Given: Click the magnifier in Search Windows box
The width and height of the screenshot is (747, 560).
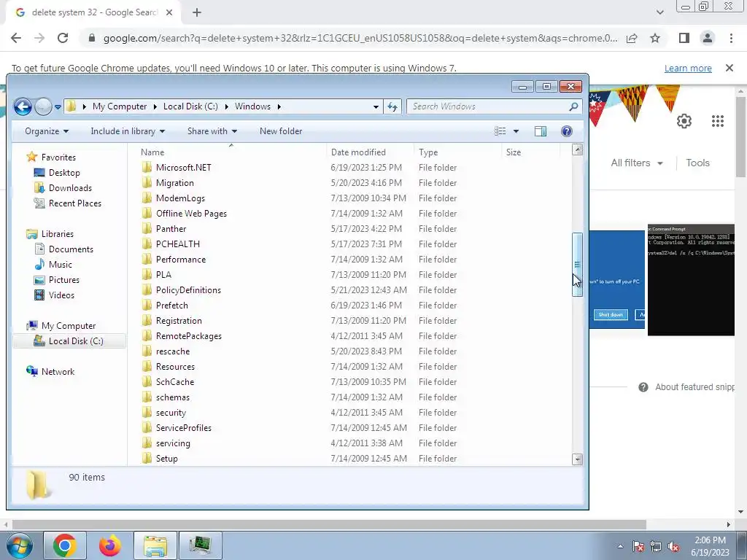Looking at the screenshot, I should point(573,106).
